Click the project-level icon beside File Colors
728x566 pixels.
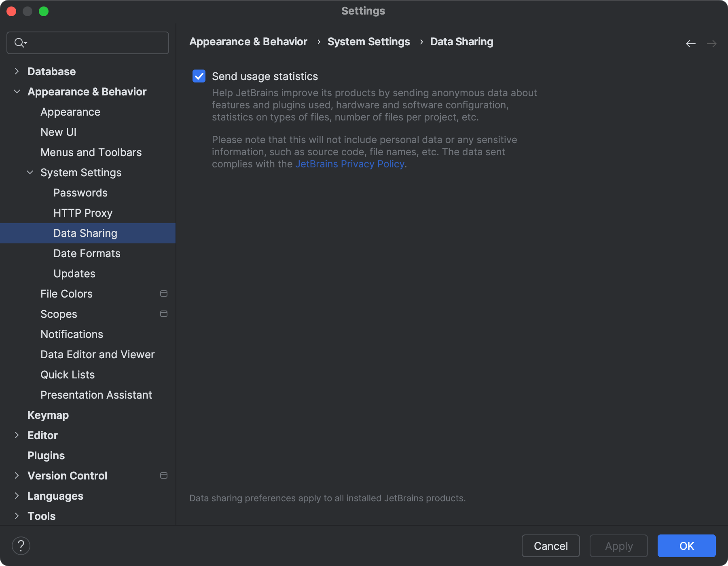click(163, 294)
